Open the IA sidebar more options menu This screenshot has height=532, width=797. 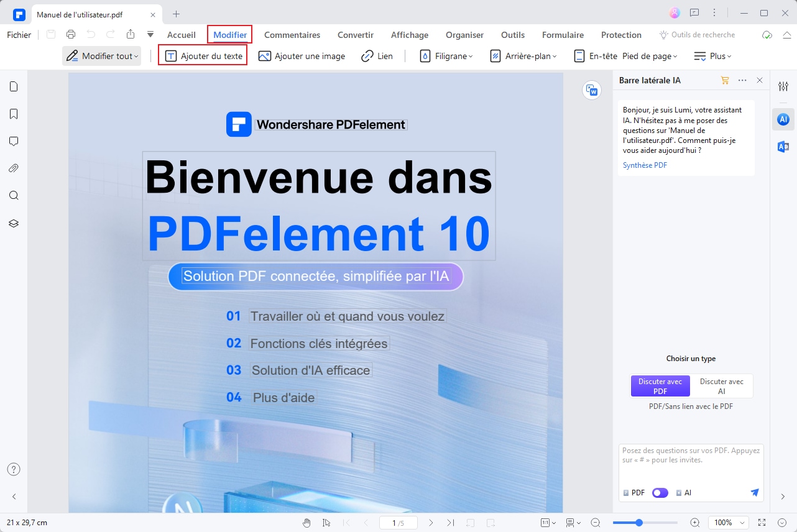coord(742,80)
